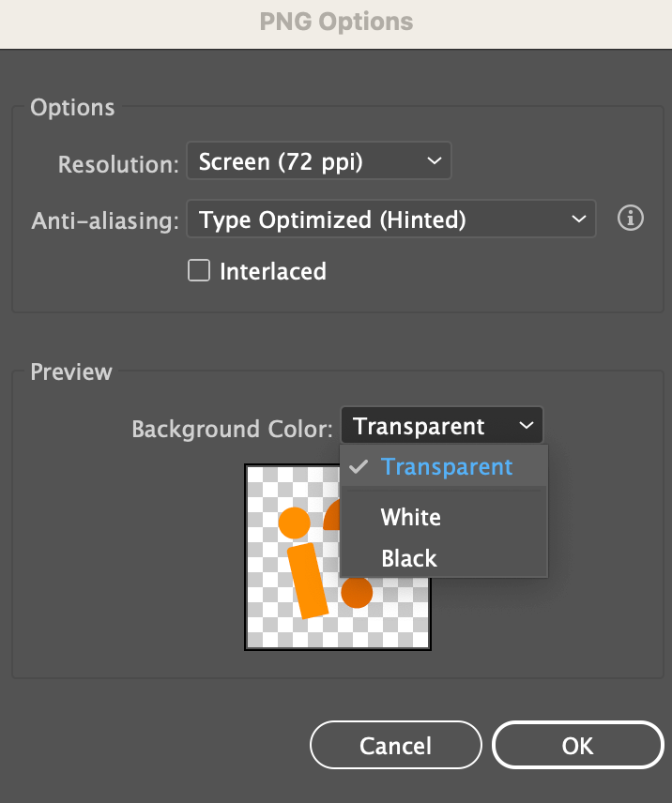Click the Resolution dropdown chevron arrow
This screenshot has width=672, height=803.
(x=434, y=160)
